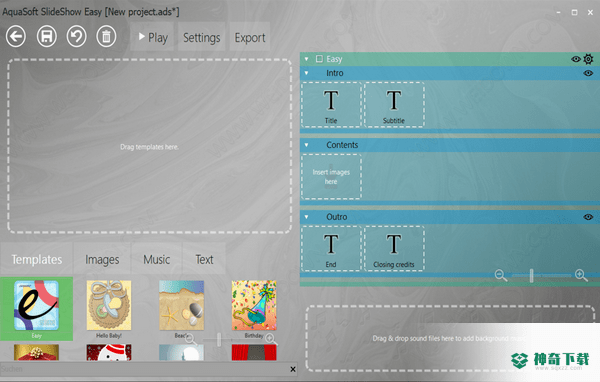Save project with floppy disk icon
This screenshot has width=600, height=382.
(47, 37)
